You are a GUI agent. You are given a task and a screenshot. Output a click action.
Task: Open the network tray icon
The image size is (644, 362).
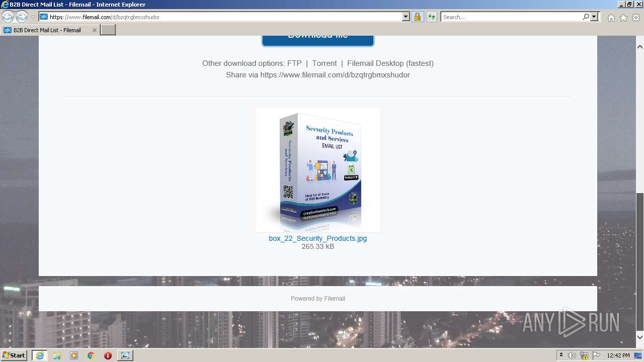click(x=584, y=355)
